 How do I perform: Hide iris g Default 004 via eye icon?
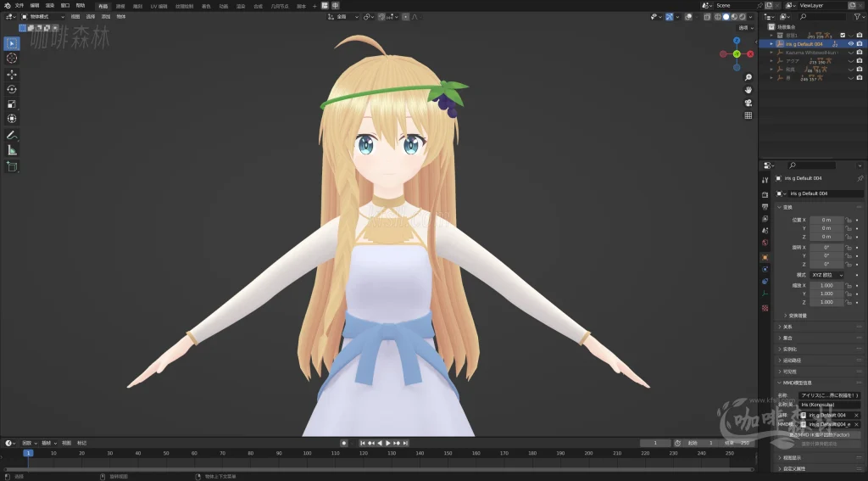[x=851, y=44]
